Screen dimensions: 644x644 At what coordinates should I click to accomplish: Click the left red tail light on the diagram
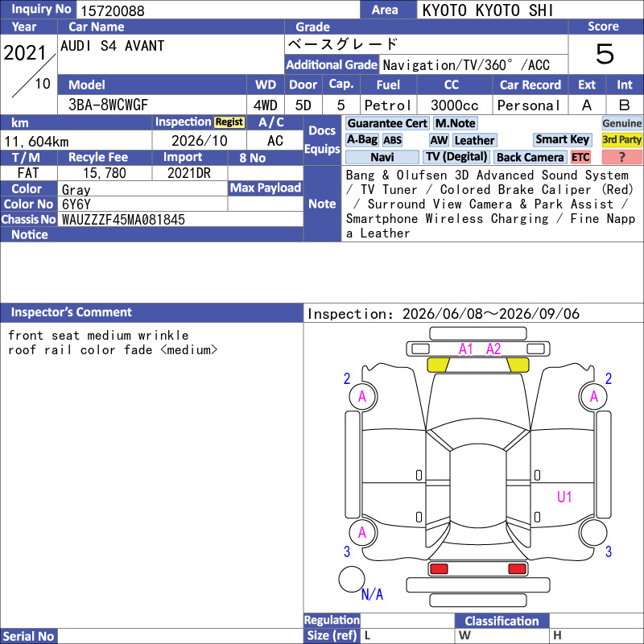click(x=439, y=569)
